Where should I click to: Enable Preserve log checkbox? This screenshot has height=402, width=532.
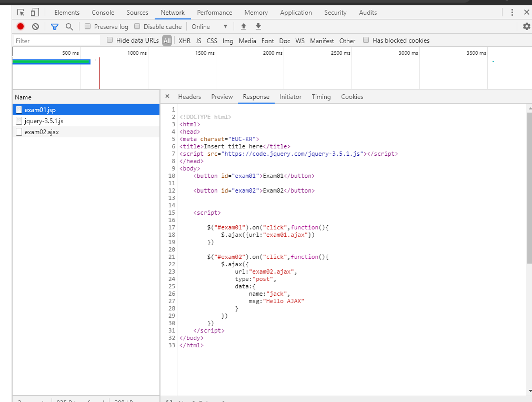coord(87,26)
